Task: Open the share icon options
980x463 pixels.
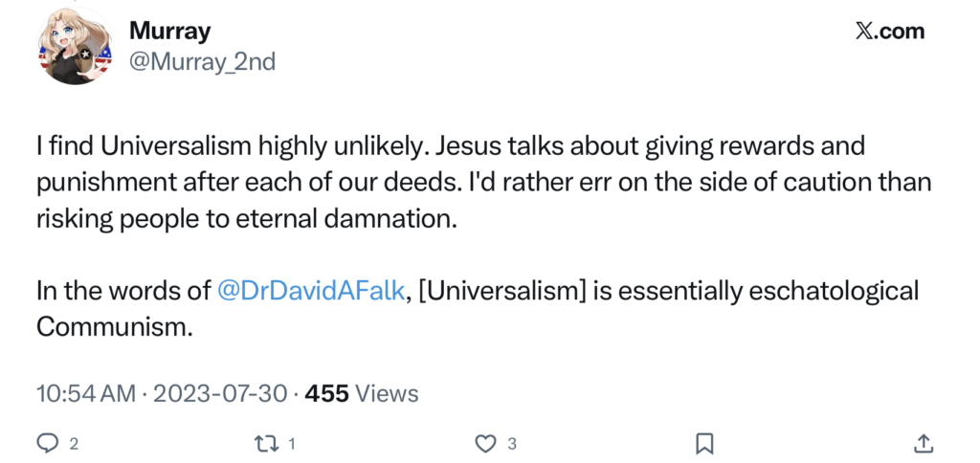Action: pyautogui.click(x=924, y=443)
